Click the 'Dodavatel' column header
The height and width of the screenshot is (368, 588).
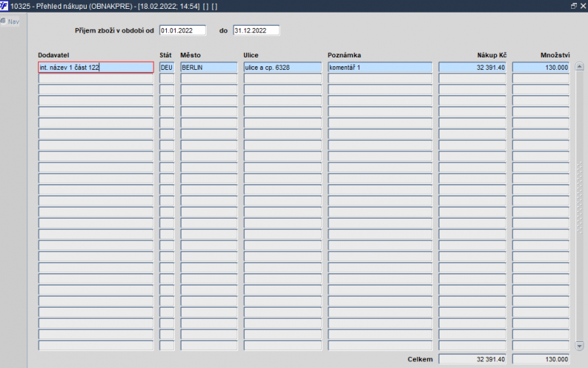pos(53,54)
